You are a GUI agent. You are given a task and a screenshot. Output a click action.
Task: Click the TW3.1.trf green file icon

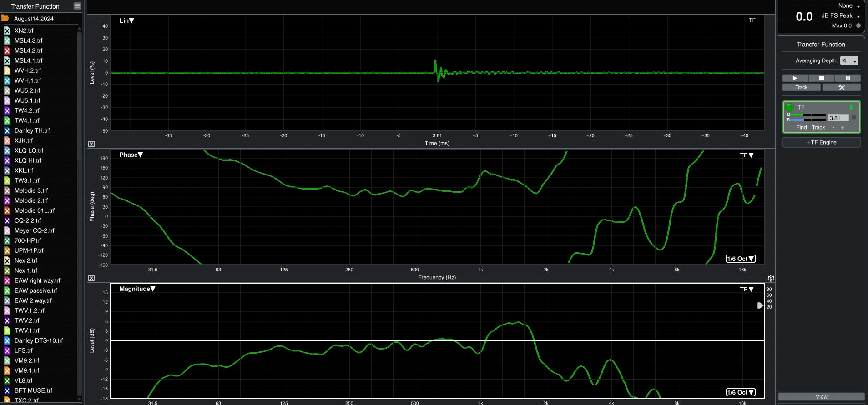click(7, 180)
